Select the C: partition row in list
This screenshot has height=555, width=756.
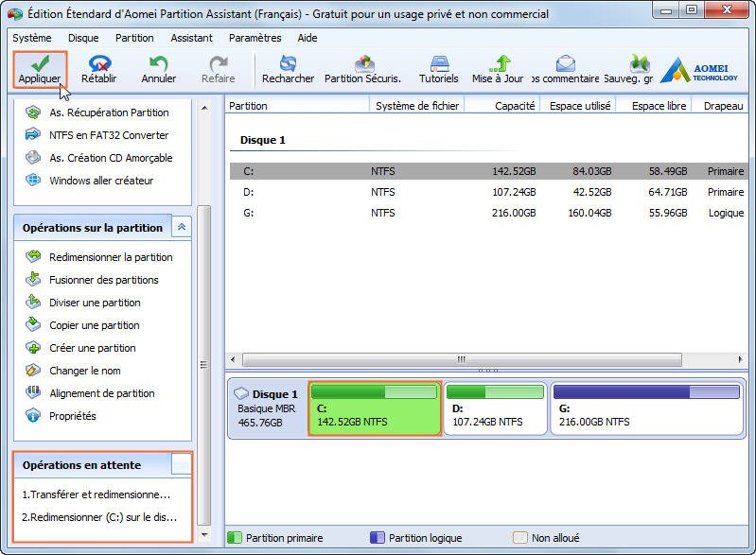coord(489,171)
